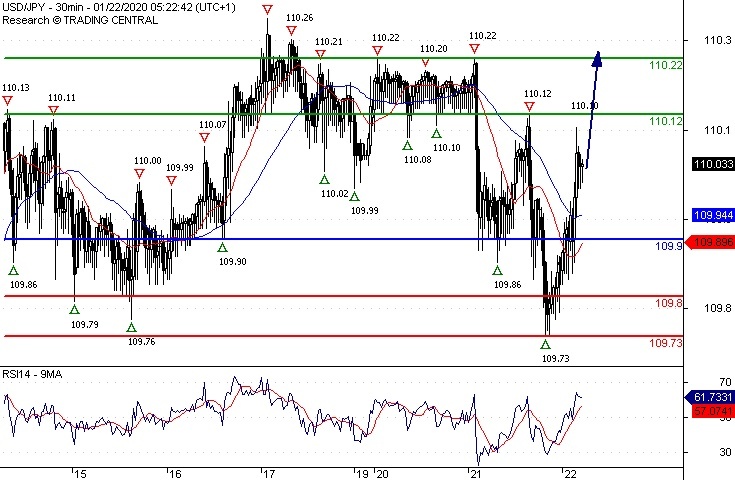Click the red 109.73 support level label
735x480 pixels.
(666, 343)
